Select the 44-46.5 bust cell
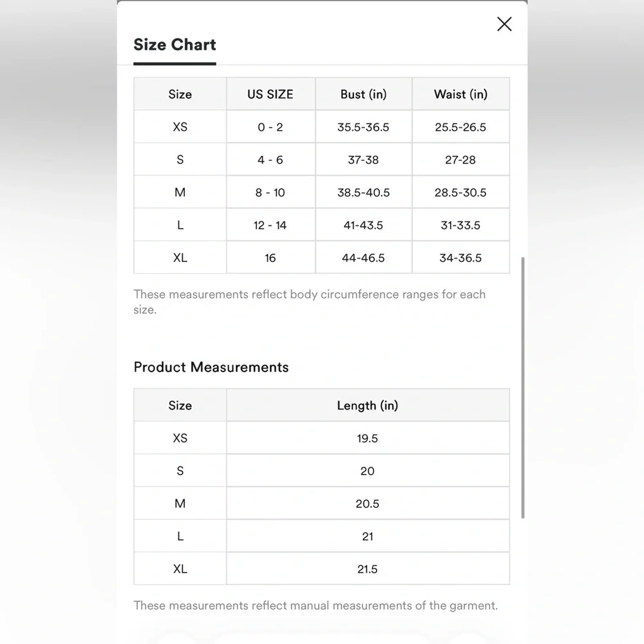Screen dimensions: 644x644 pos(363,258)
